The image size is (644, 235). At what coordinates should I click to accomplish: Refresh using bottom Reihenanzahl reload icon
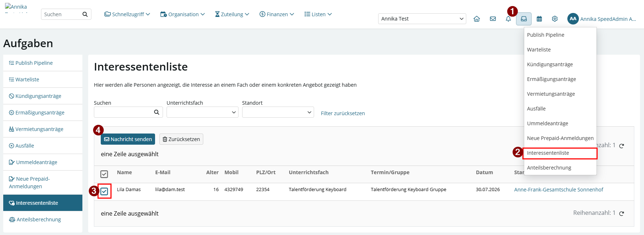point(621,213)
